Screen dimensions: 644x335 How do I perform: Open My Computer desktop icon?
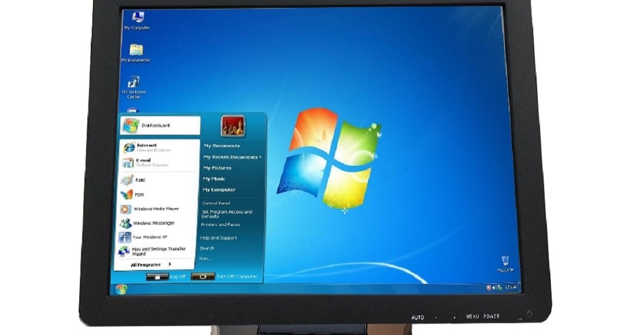[137, 19]
